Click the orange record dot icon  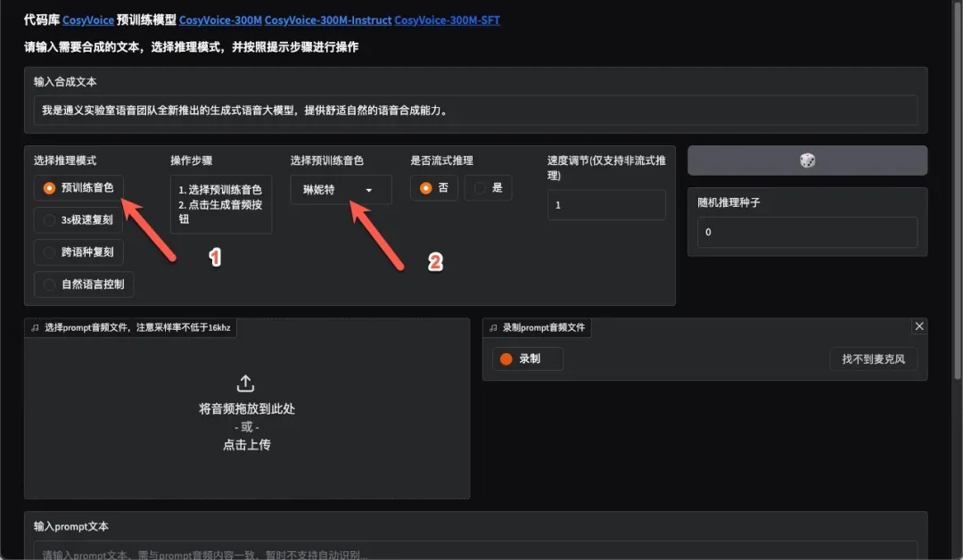click(x=506, y=358)
